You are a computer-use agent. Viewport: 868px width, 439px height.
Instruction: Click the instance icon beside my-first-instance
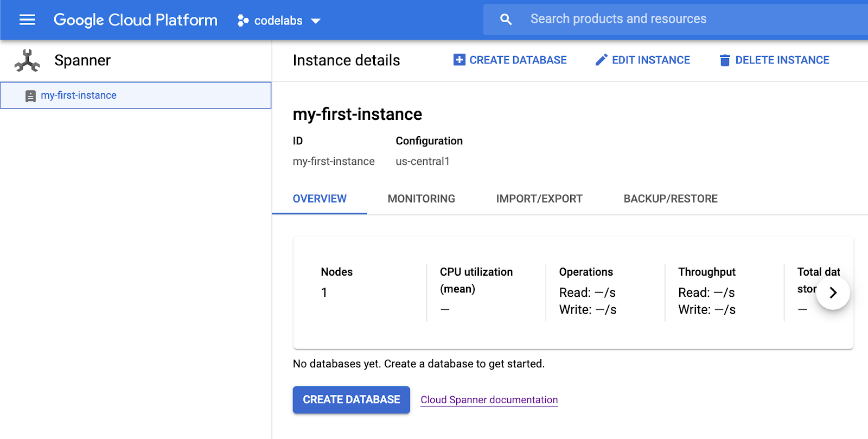[x=30, y=96]
